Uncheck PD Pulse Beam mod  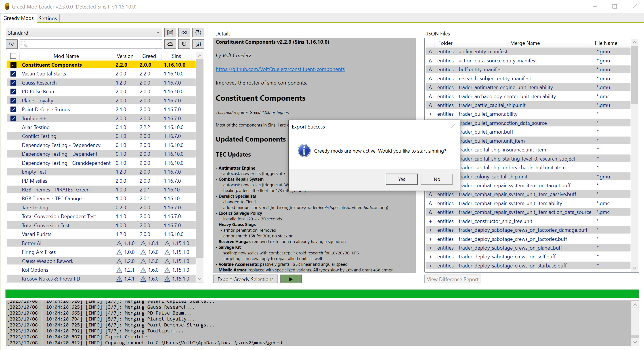(x=13, y=92)
